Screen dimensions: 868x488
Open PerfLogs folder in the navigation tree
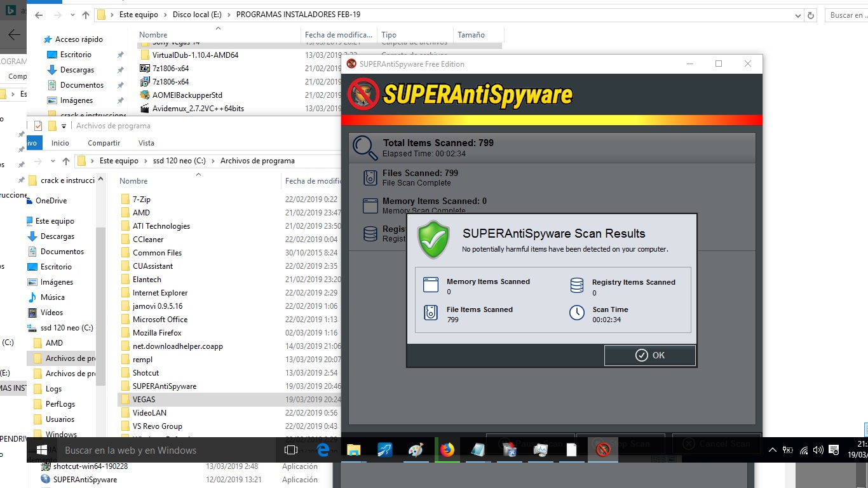pyautogui.click(x=60, y=404)
